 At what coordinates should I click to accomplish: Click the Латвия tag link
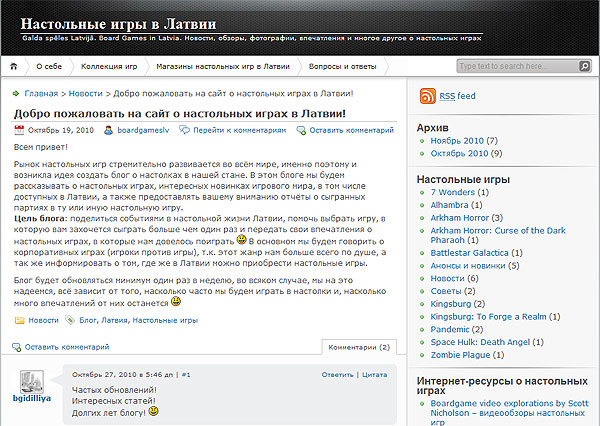[114, 320]
